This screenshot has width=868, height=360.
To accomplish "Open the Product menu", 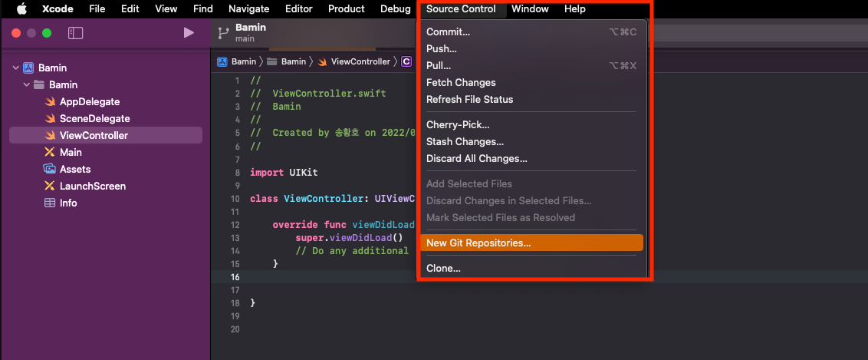I will [347, 9].
